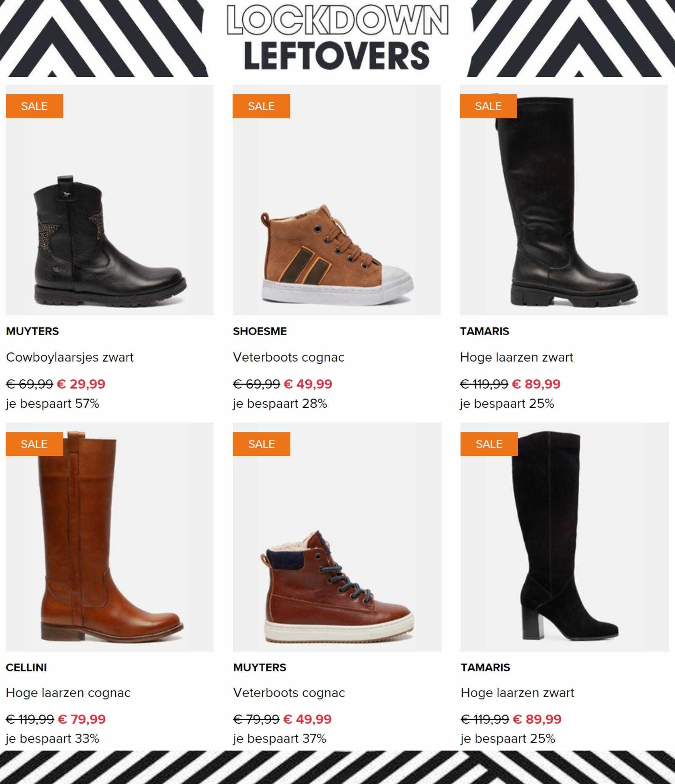Screen dimensions: 675x784
Task: Open the Shoesme Veterboots cognac product link
Action: point(289,357)
